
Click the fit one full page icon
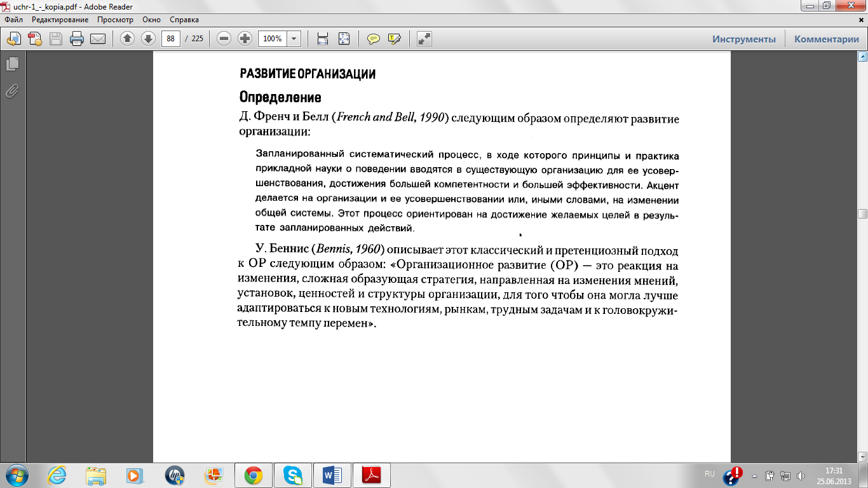(x=344, y=39)
